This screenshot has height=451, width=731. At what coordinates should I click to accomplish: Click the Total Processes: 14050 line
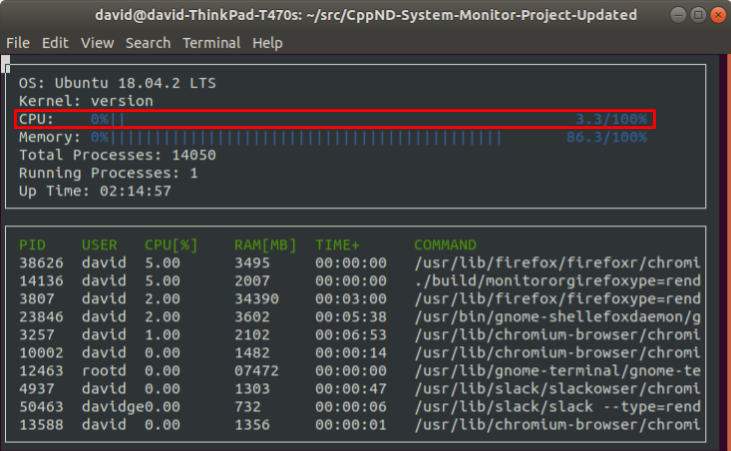click(117, 155)
